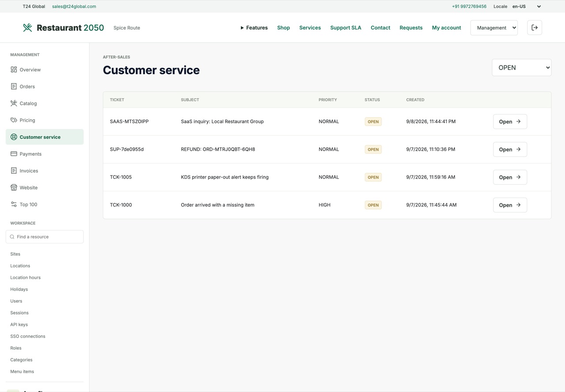Image resolution: width=565 pixels, height=392 pixels.
Task: Click the Catalog utensils icon
Action: (x=14, y=103)
